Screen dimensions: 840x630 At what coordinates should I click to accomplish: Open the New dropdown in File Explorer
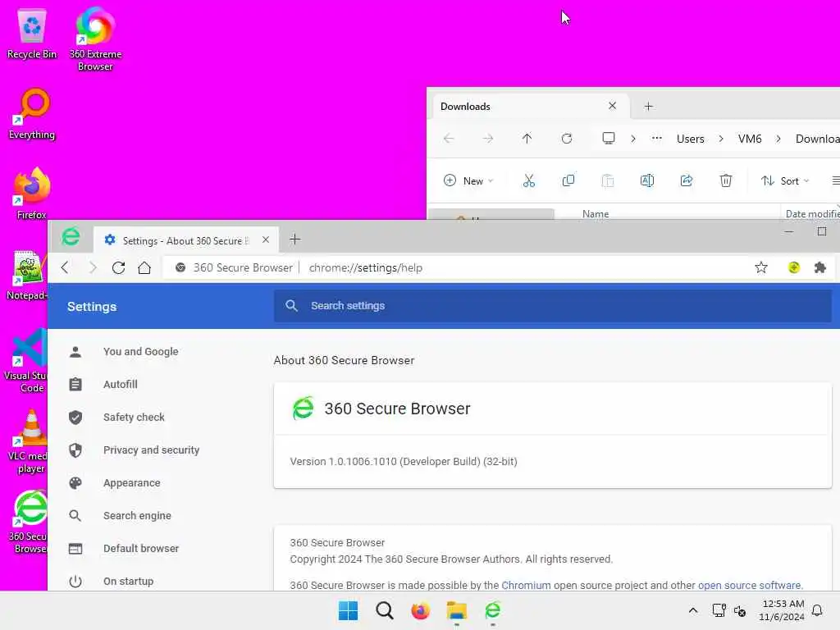click(x=468, y=180)
